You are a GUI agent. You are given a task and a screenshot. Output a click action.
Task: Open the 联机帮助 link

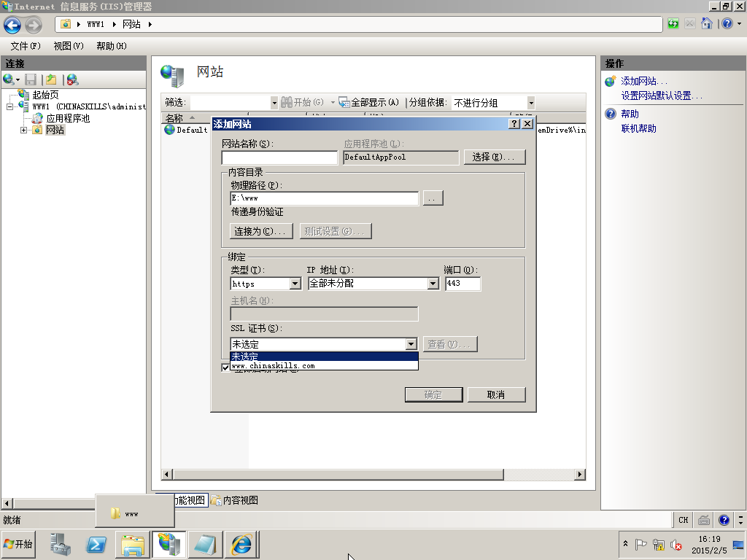click(638, 128)
